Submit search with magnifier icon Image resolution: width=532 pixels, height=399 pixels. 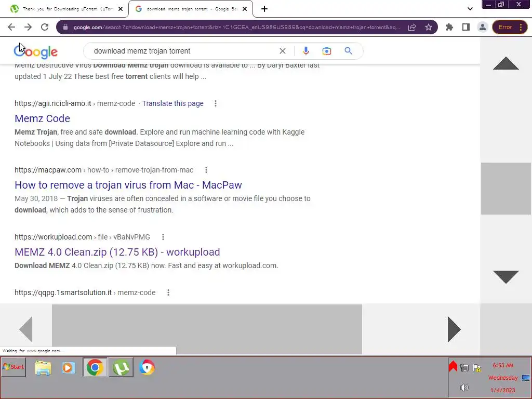[x=348, y=51]
